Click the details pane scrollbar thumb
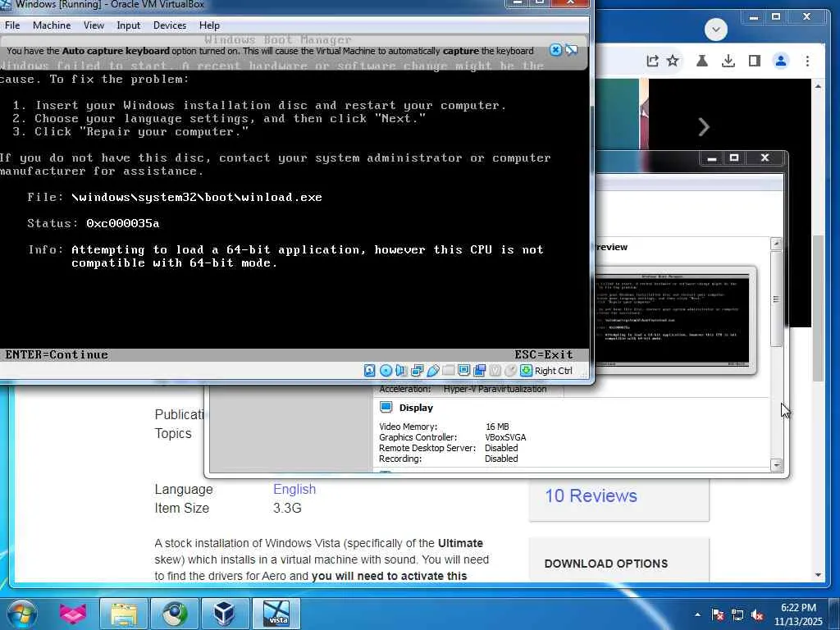This screenshot has width=840, height=630. 776,299
